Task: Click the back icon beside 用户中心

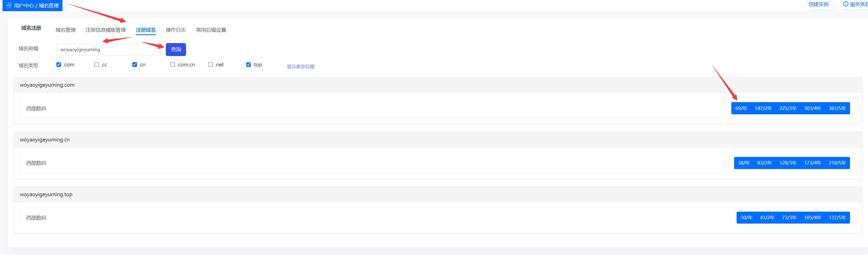Action: (x=9, y=5)
